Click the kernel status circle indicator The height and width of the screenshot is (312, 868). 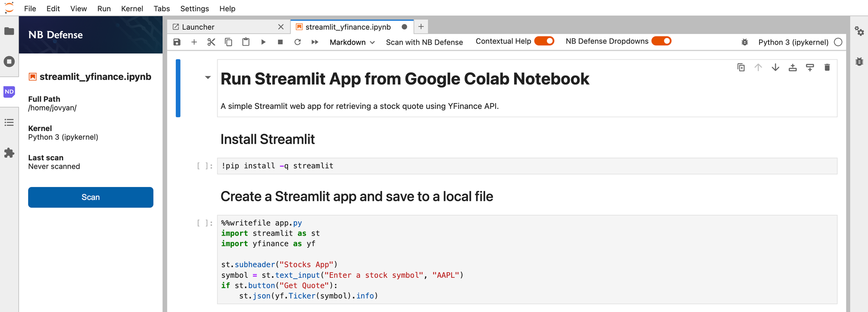coord(838,42)
